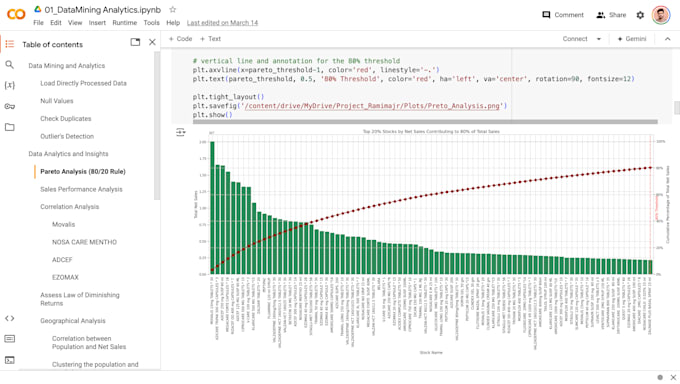Select Pareto Analysis (80/20 Rule) entry
The image size is (680, 384).
(x=83, y=172)
